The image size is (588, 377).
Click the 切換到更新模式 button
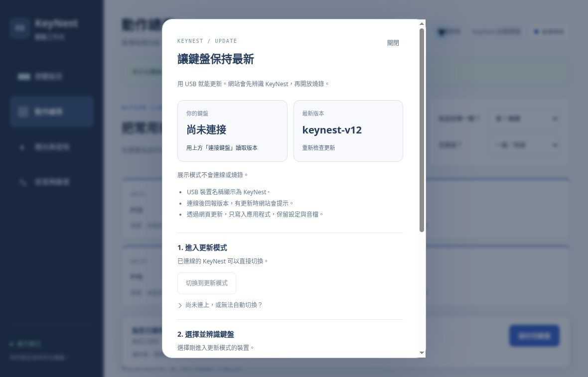(x=207, y=283)
